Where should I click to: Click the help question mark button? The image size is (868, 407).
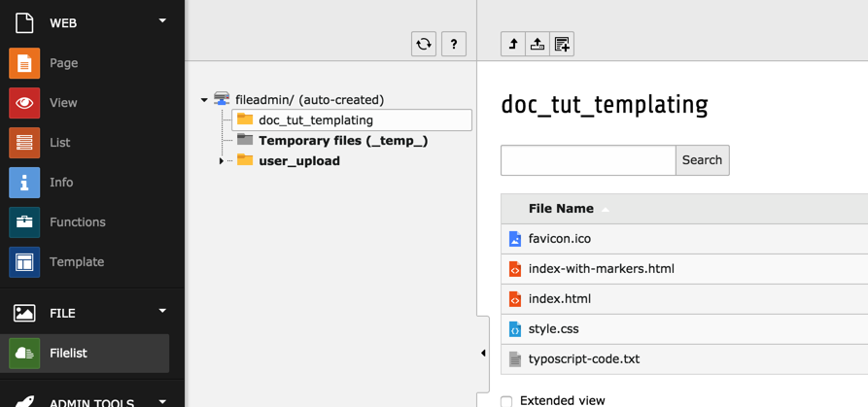[454, 44]
